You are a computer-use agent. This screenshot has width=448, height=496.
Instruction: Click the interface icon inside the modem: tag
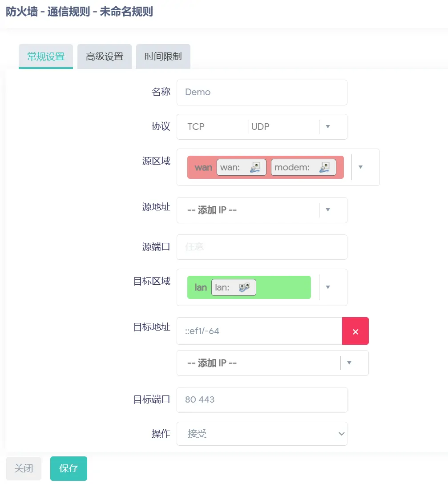click(x=323, y=167)
